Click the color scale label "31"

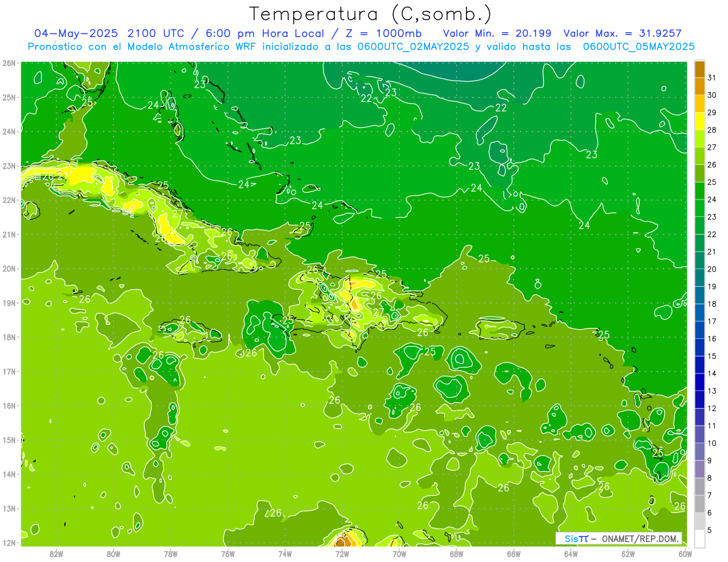[x=712, y=77]
